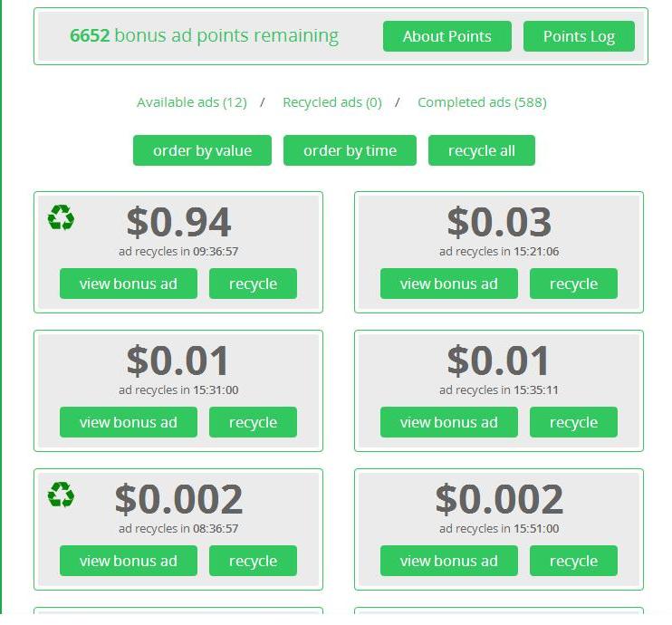Switch to Completed ads (588) tab
The height and width of the screenshot is (625, 672).
482,102
